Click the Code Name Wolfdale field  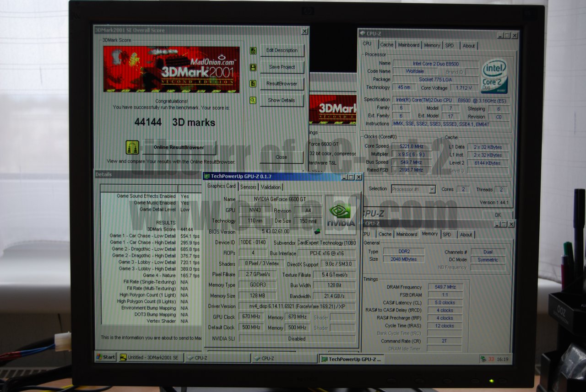click(x=415, y=71)
